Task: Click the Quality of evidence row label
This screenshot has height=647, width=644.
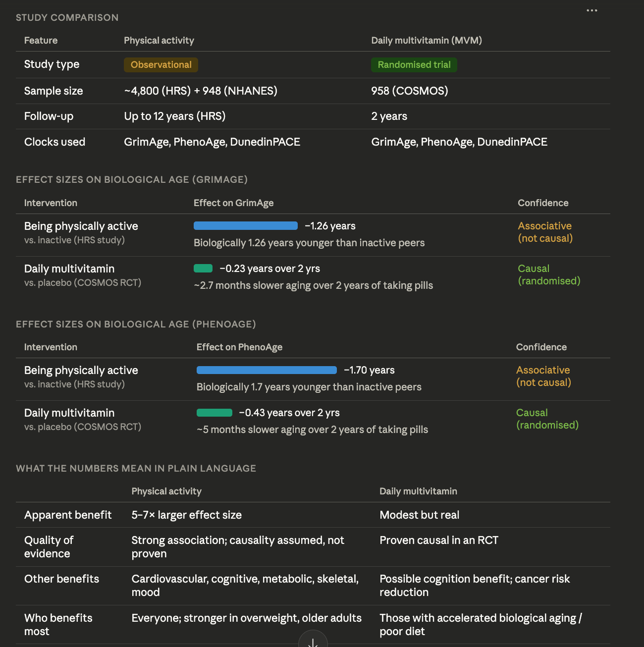Action: (x=49, y=547)
